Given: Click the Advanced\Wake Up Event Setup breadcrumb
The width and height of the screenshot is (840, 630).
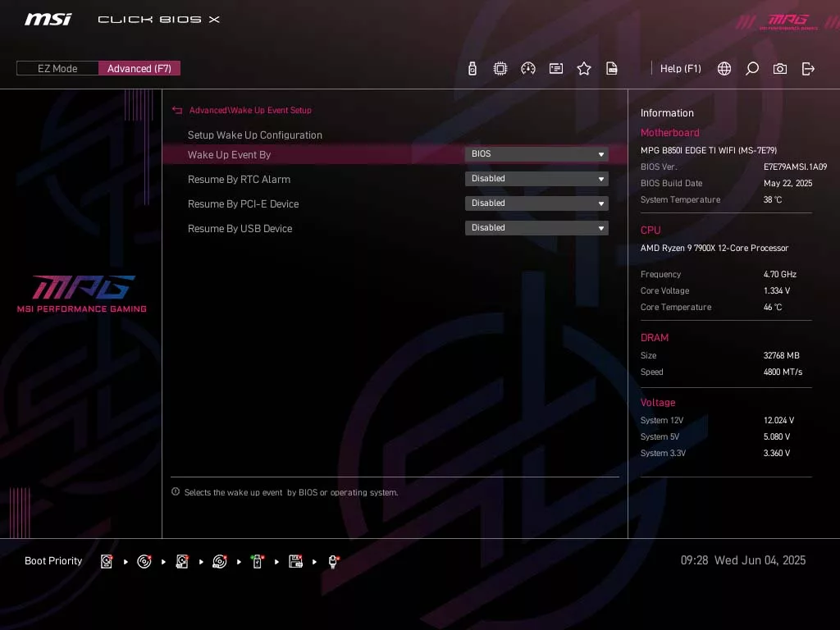Looking at the screenshot, I should pyautogui.click(x=250, y=110).
